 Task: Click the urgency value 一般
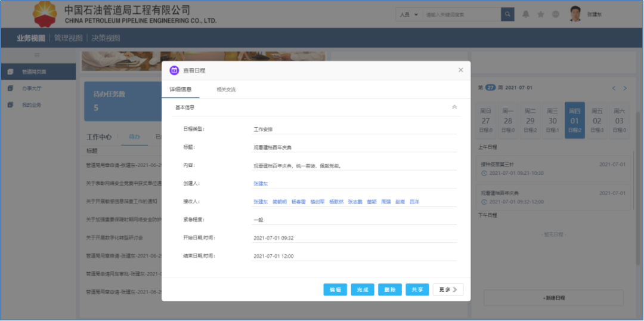coord(258,220)
